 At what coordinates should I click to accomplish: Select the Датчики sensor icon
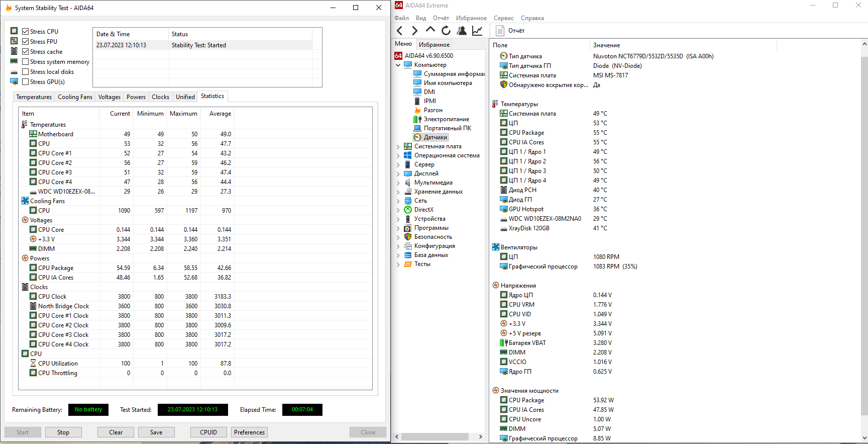point(417,137)
